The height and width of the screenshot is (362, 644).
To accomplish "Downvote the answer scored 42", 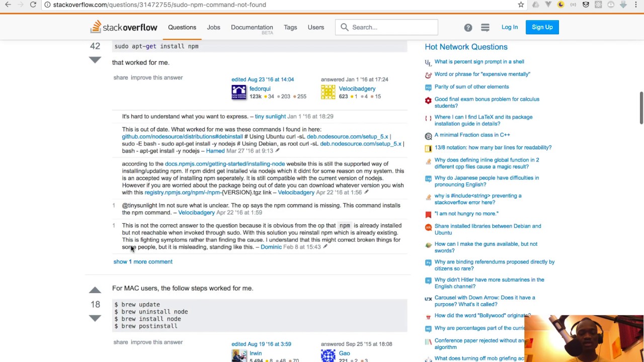I will [95, 60].
